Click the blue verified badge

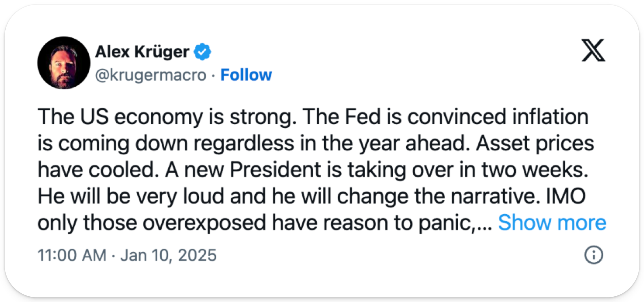click(x=202, y=52)
